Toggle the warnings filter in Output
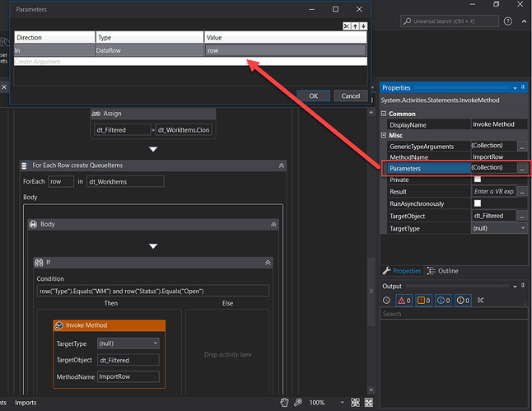The width and height of the screenshot is (532, 411). click(x=423, y=301)
